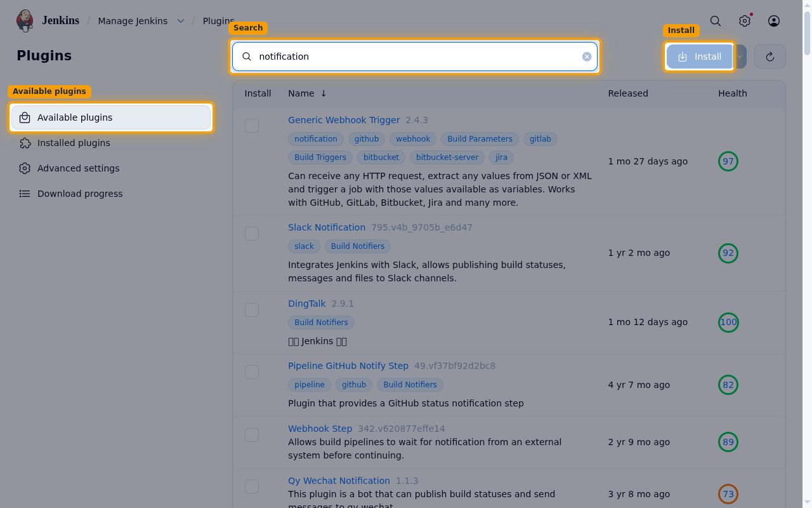Click the jira tag label

(501, 157)
